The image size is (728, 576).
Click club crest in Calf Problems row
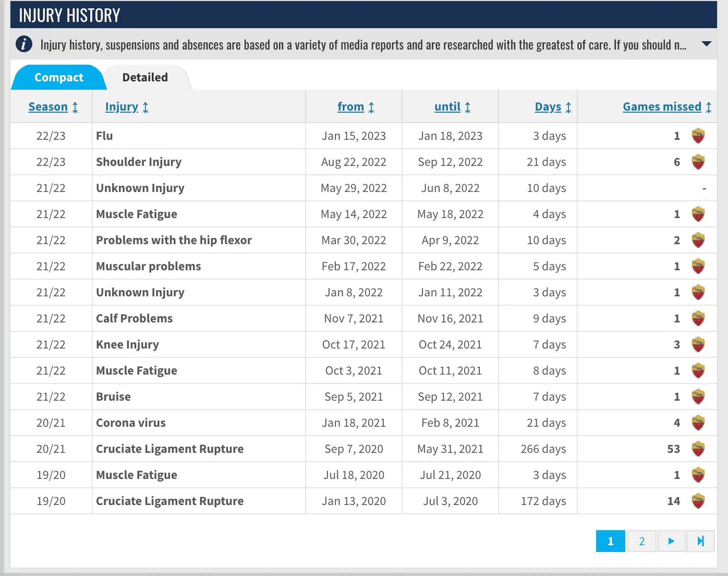pos(698,319)
